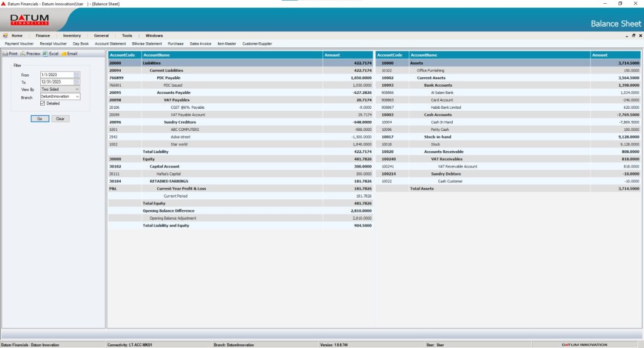
Task: Export the balance sheet to Excel
Action: 50,54
